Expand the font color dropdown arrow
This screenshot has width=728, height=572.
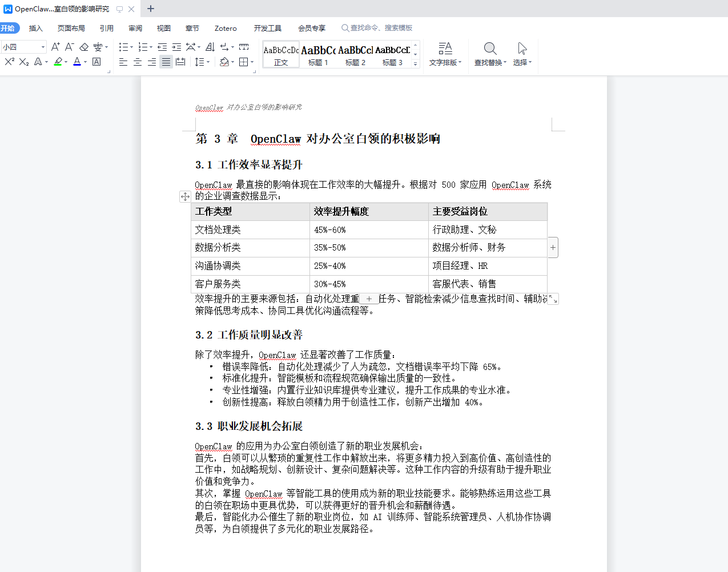pyautogui.click(x=85, y=62)
